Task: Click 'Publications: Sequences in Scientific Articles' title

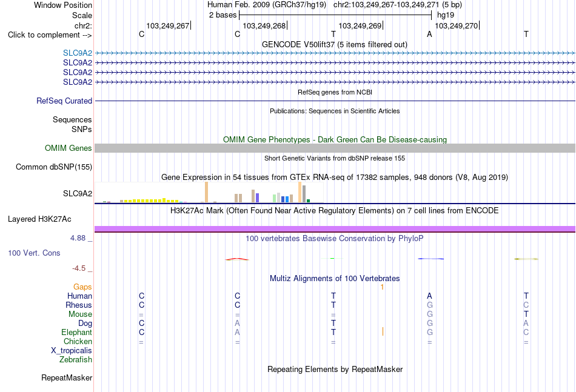Action: (x=335, y=111)
